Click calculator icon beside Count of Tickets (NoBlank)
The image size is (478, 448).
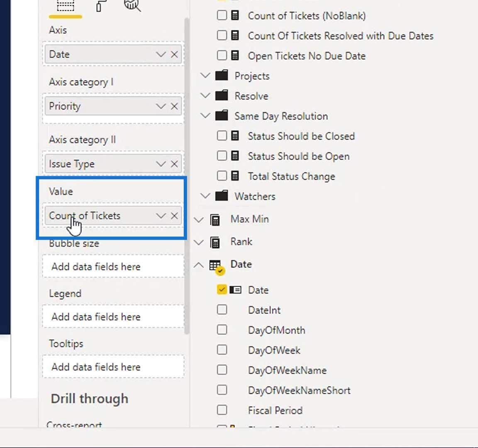(235, 15)
